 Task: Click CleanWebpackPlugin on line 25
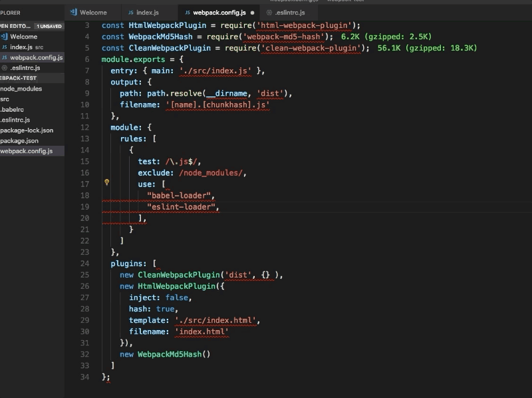179,275
